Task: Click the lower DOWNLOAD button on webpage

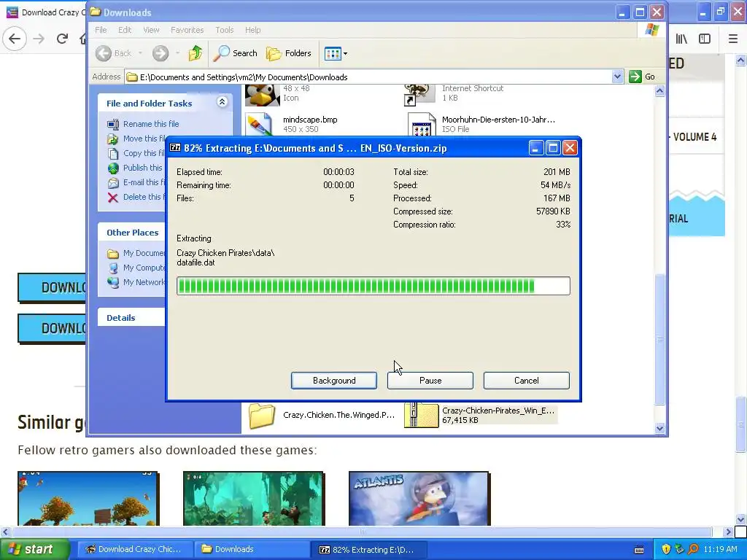Action: coord(52,328)
